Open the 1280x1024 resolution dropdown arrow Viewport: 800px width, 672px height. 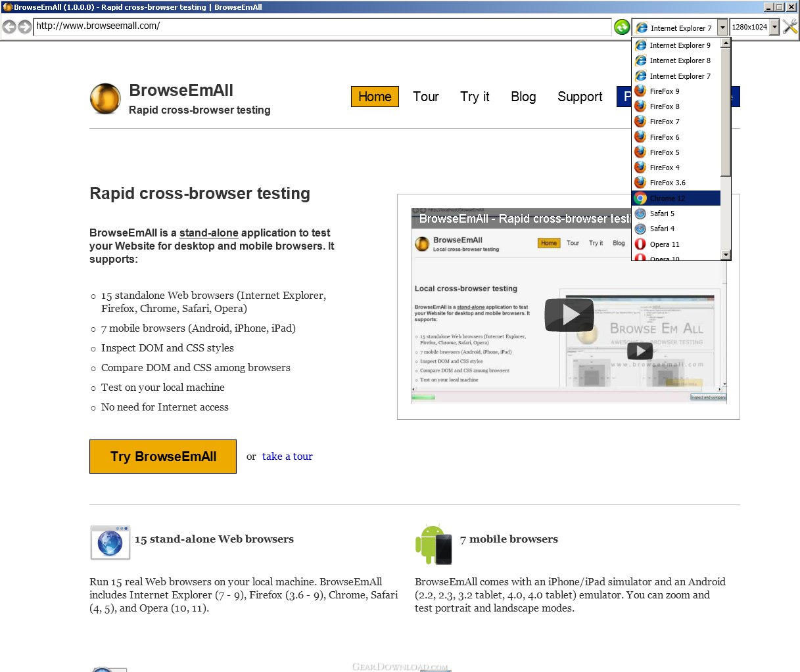[x=774, y=27]
